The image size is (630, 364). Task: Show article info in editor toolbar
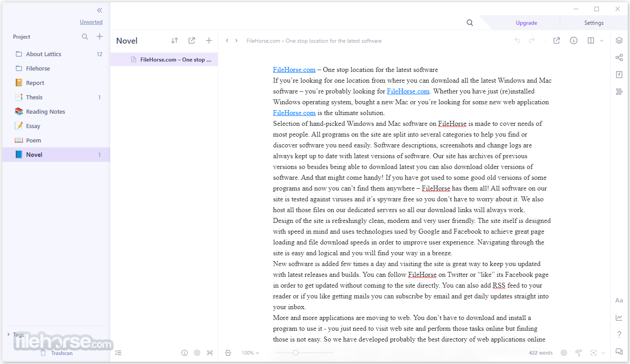pos(574,40)
